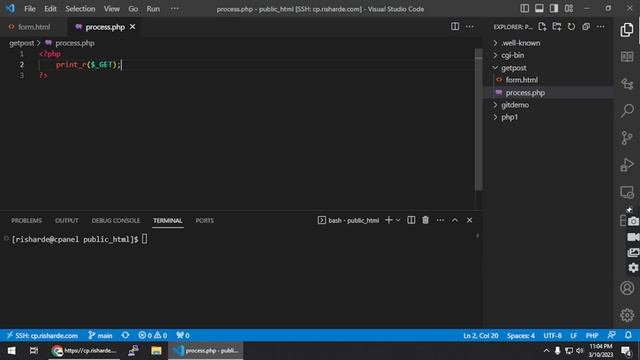The image size is (640, 360).
Task: Open form.html in the Explorer tree
Action: tap(521, 80)
